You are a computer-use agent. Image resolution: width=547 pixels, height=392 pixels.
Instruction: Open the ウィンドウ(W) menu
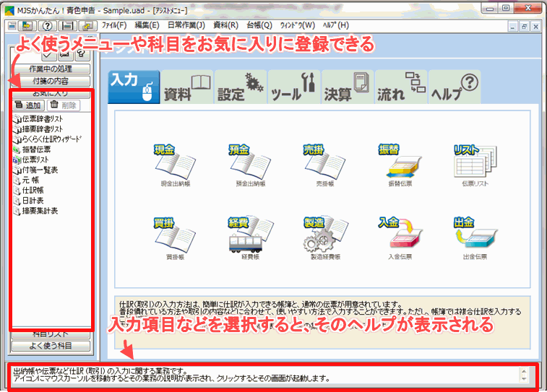tap(298, 25)
